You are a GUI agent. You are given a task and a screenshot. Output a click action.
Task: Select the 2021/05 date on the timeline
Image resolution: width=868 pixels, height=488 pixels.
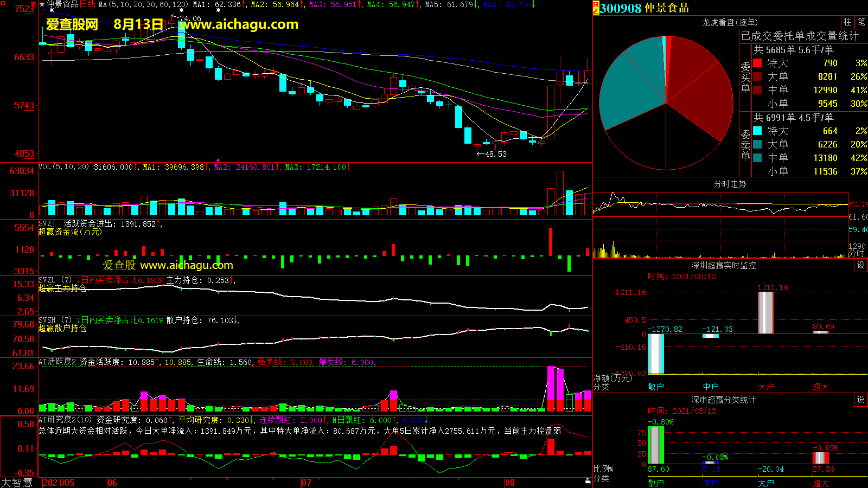click(x=59, y=483)
